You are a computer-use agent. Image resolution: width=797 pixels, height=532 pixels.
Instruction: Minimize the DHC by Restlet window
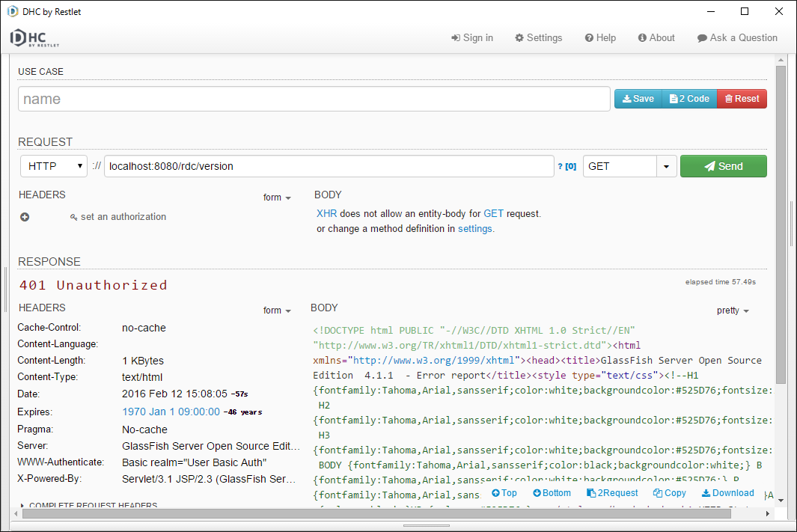[x=711, y=12]
